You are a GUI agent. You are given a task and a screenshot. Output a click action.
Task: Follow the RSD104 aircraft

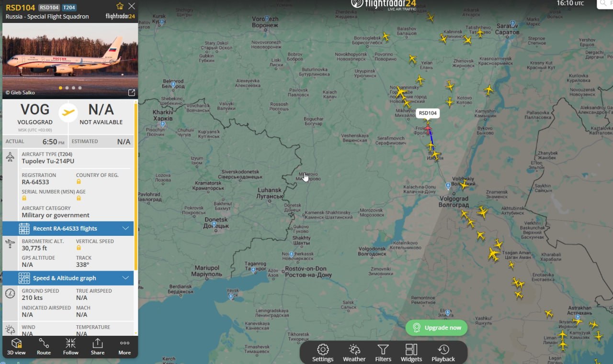(70, 347)
